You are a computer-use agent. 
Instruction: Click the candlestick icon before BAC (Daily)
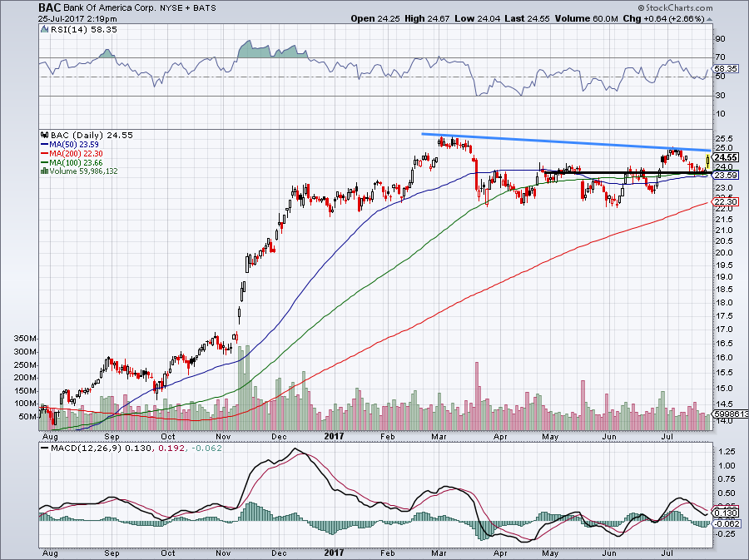click(x=45, y=136)
